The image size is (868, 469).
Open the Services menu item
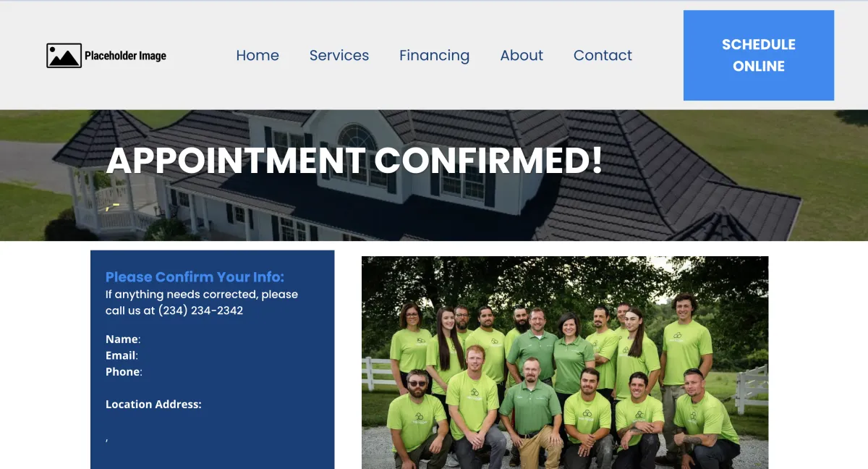[339, 55]
